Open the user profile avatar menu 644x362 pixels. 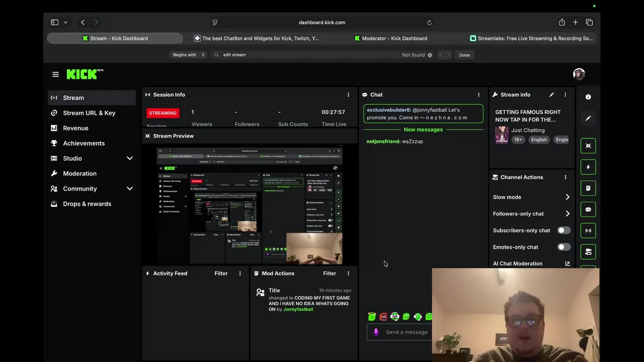[x=579, y=74]
